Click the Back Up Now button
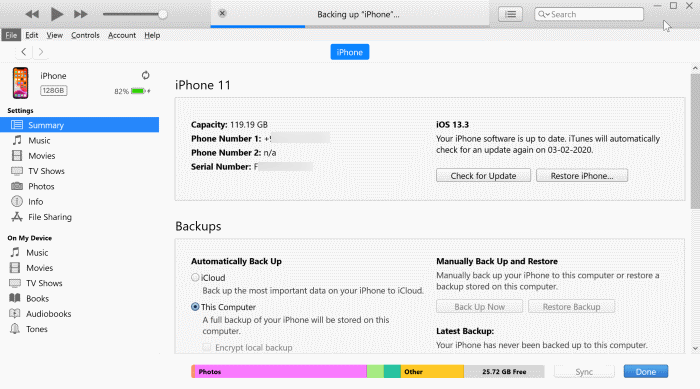 (x=479, y=307)
